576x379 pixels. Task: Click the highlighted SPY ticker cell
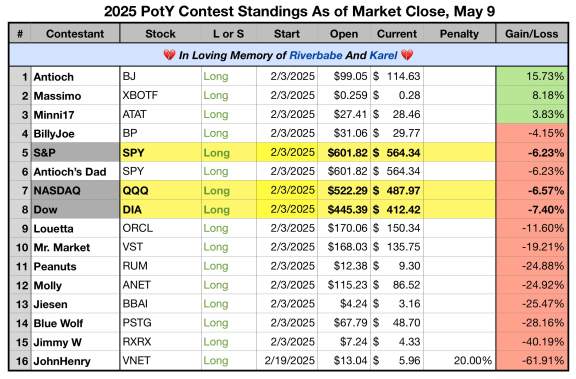161,153
